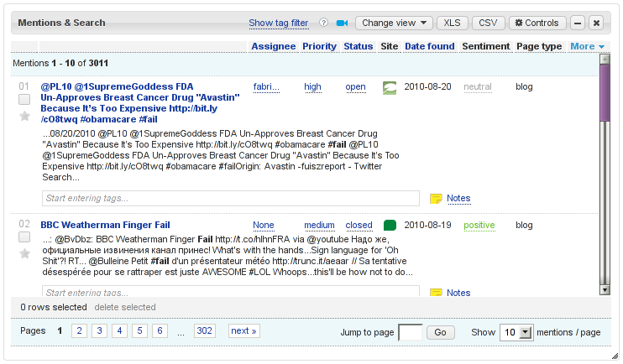623x364 pixels.
Task: Go to page 2
Action: pos(79,330)
